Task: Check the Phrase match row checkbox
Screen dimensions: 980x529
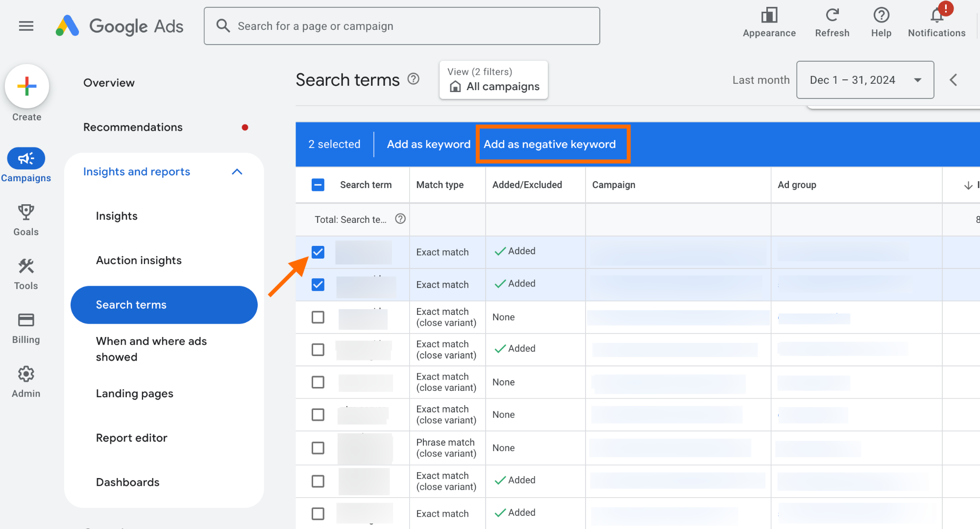Action: 318,448
